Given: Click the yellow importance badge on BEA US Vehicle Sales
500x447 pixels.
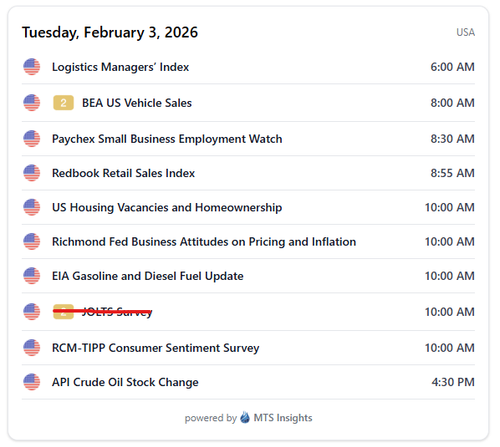Looking at the screenshot, I should pyautogui.click(x=63, y=103).
